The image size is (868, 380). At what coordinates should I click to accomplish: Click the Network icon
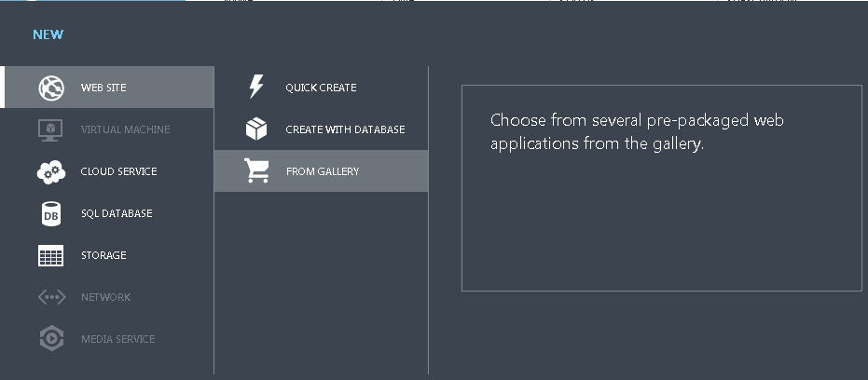click(x=50, y=297)
